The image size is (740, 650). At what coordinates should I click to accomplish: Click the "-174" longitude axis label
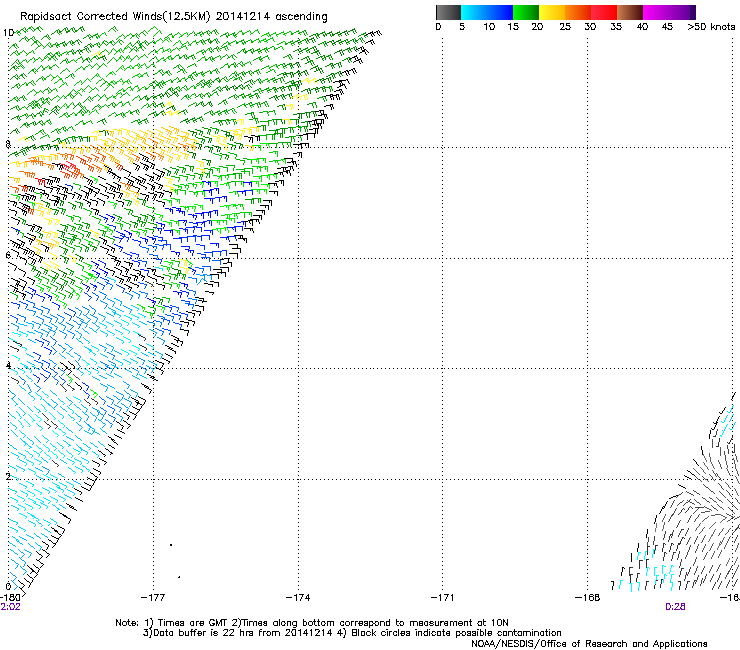click(x=298, y=598)
